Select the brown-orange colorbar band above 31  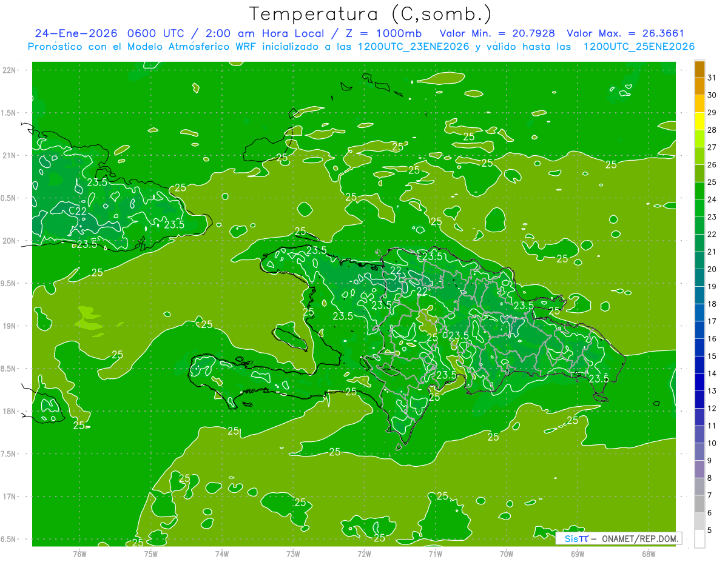pos(699,69)
